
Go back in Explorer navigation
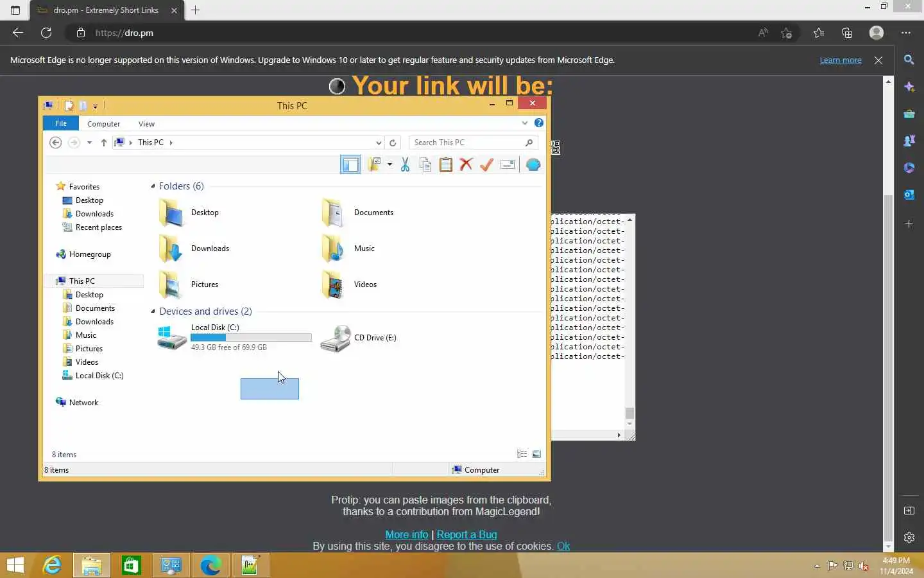(56, 143)
